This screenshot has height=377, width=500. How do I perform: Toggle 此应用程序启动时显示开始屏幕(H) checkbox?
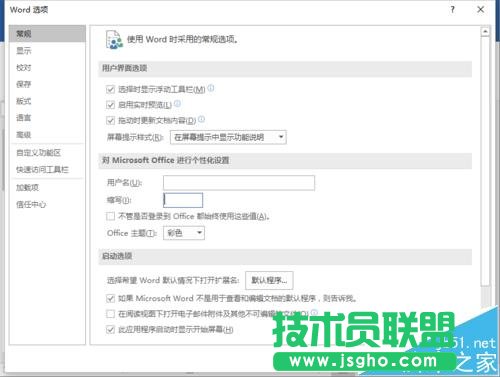[110, 330]
